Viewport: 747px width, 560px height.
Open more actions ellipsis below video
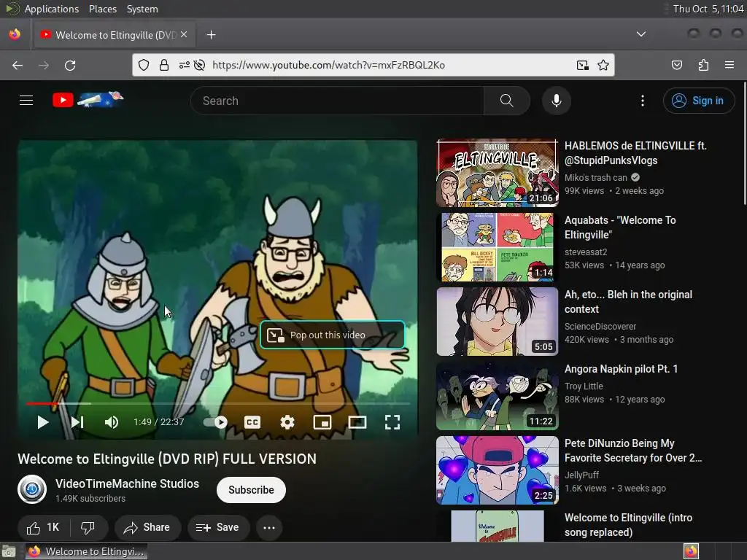[269, 528]
